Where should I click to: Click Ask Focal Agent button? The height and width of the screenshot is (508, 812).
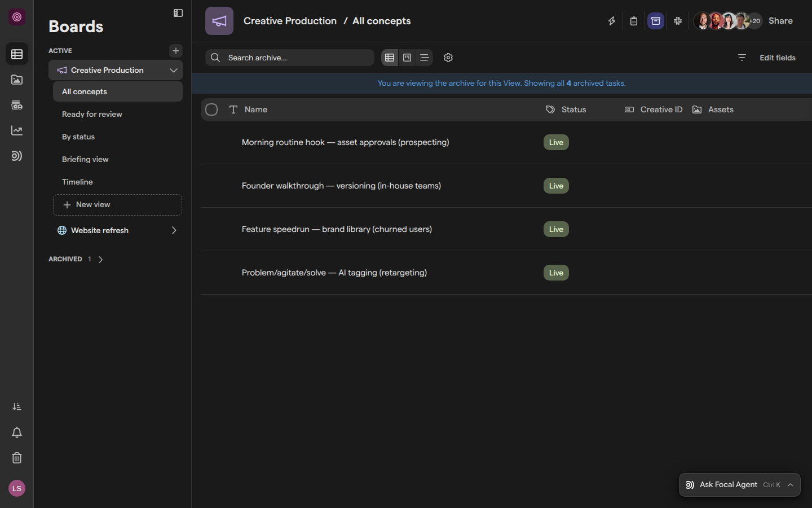(x=739, y=485)
